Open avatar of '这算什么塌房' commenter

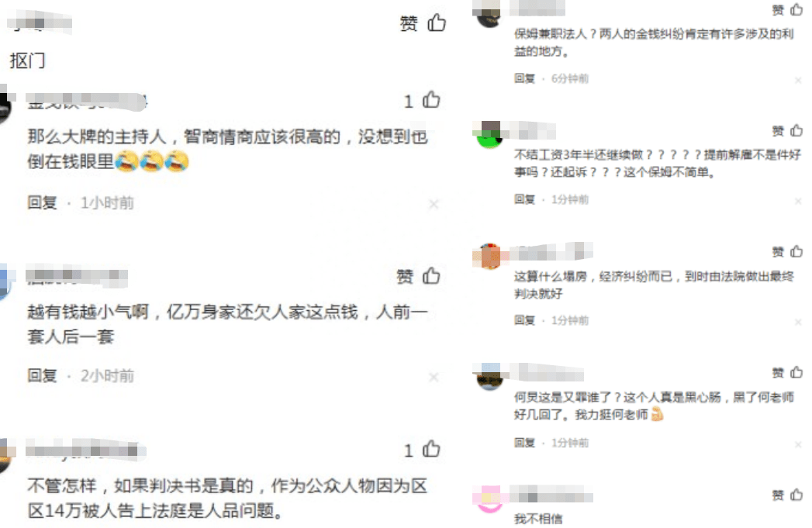(489, 256)
